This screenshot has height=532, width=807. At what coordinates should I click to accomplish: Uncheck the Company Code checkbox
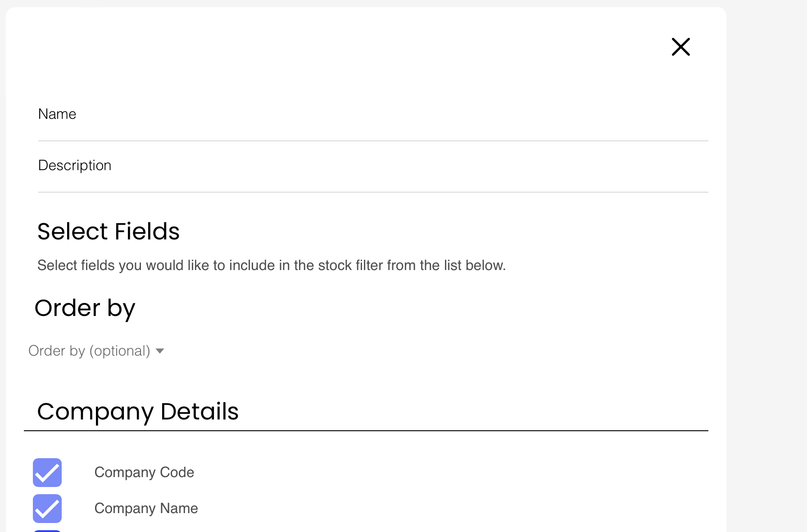click(47, 473)
